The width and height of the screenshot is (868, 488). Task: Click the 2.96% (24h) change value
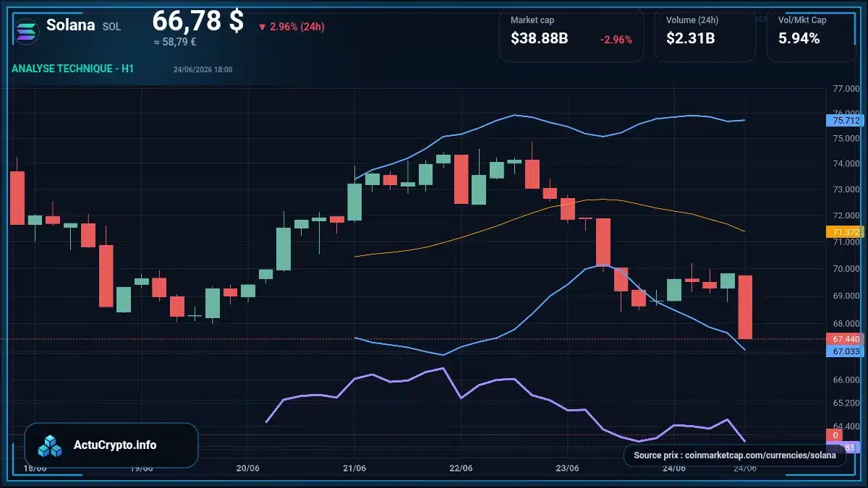[x=297, y=27]
